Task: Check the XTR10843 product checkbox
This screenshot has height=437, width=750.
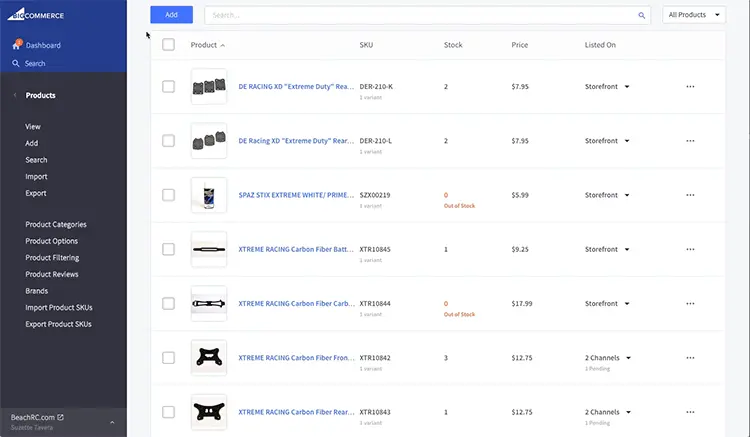Action: point(168,412)
